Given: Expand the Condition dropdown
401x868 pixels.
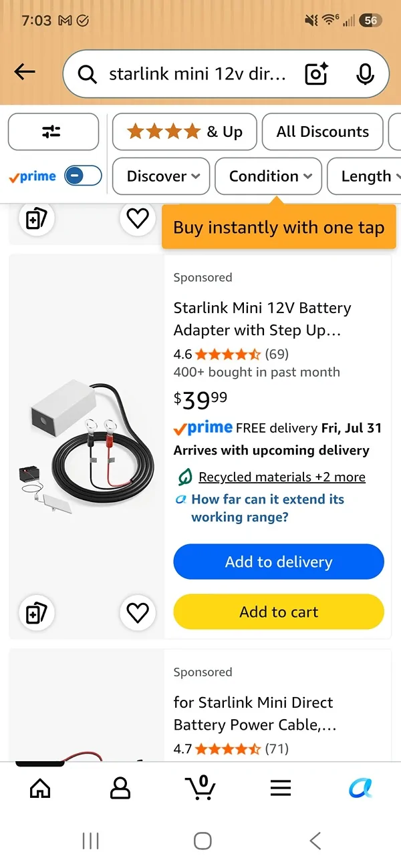Looking at the screenshot, I should click(x=269, y=176).
